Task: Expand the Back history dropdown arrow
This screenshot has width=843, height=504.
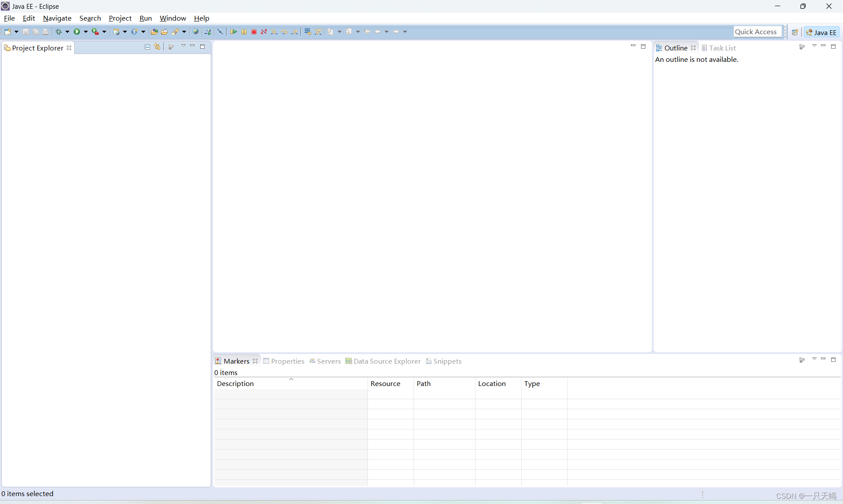Action: coord(386,32)
